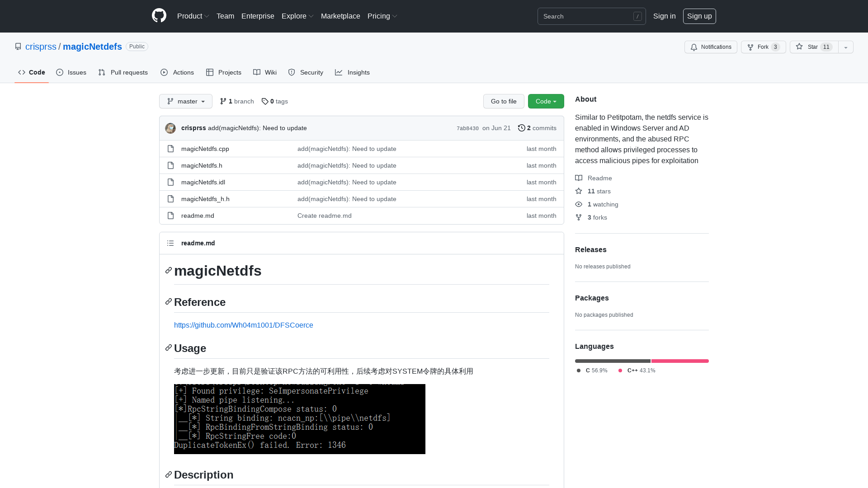Open DFSCoerce reference link
This screenshot has height=488, width=868.
243,325
